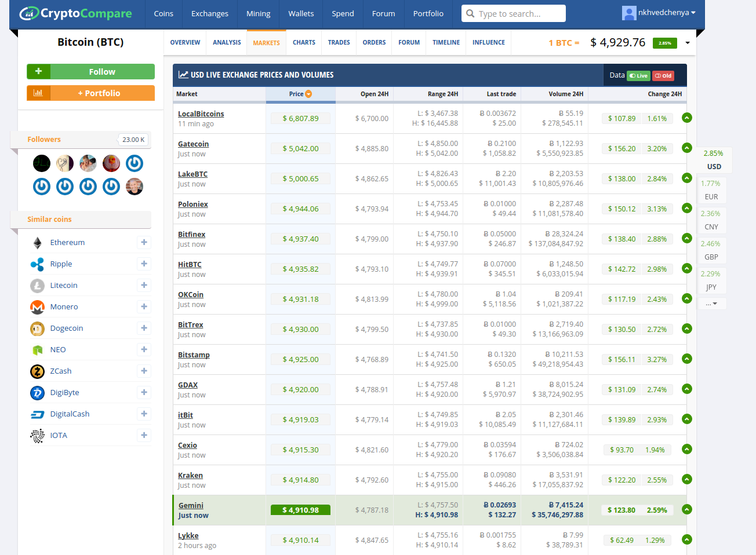Open the Poloniex market link
The height and width of the screenshot is (555, 756).
tap(192, 205)
